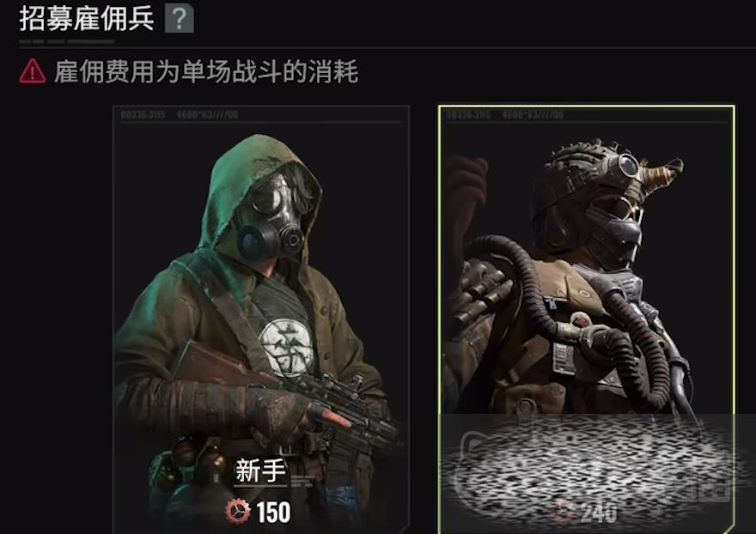Click the novice mercenary's gas mask

[x=272, y=215]
